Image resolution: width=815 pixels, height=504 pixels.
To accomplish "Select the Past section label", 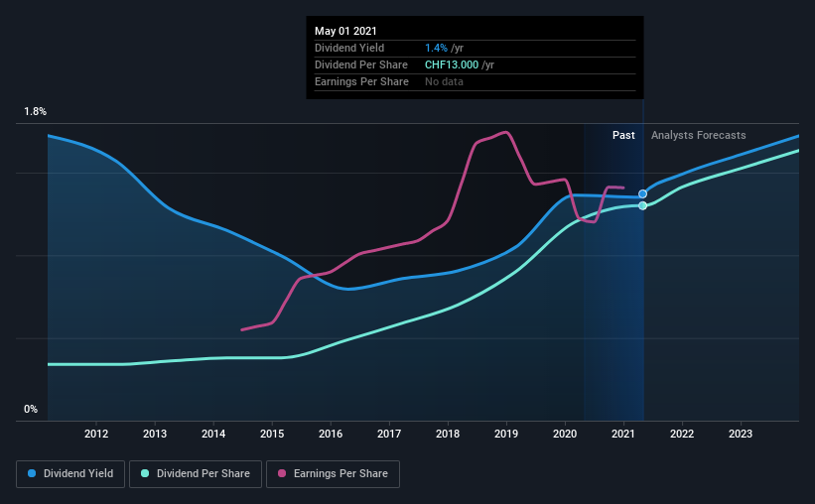I will (x=623, y=135).
